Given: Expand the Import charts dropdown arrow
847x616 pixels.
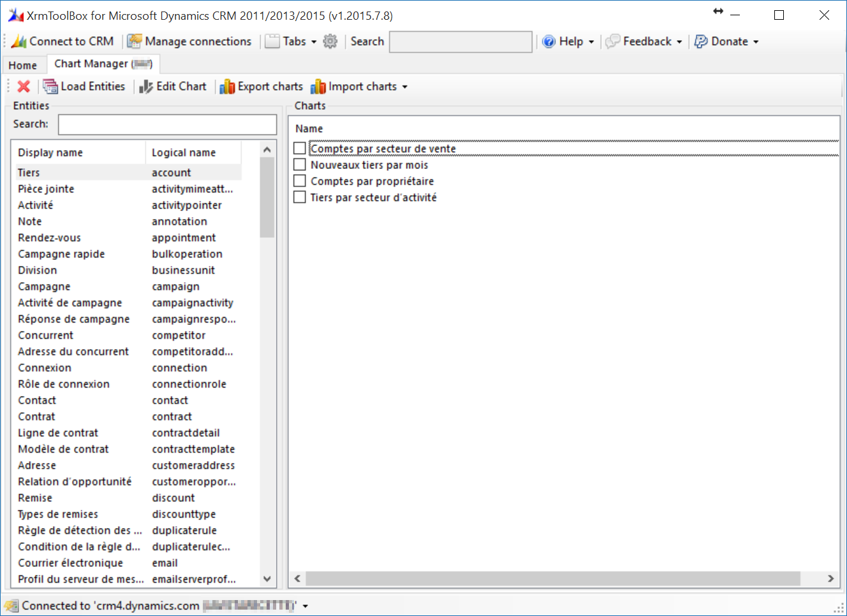Looking at the screenshot, I should pyautogui.click(x=405, y=87).
